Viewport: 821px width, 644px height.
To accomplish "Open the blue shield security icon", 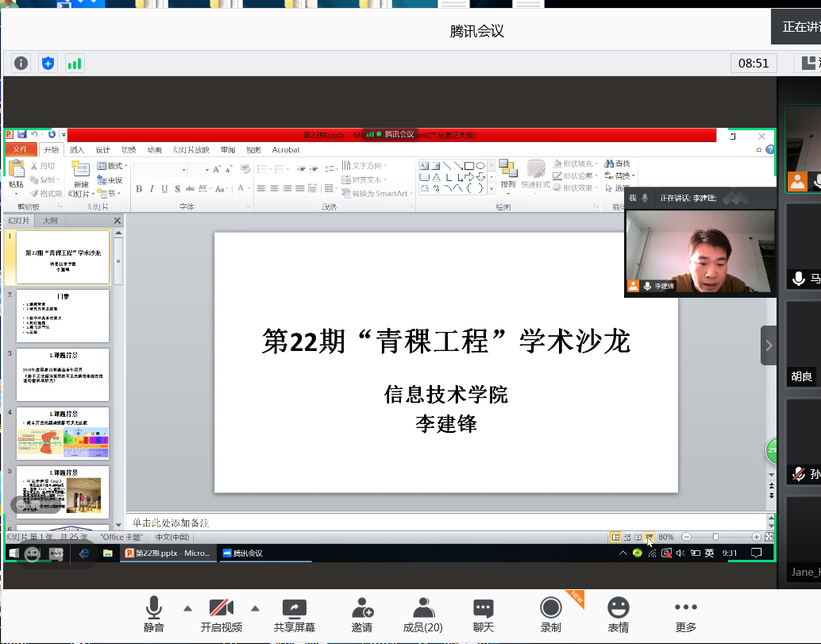I will (48, 64).
